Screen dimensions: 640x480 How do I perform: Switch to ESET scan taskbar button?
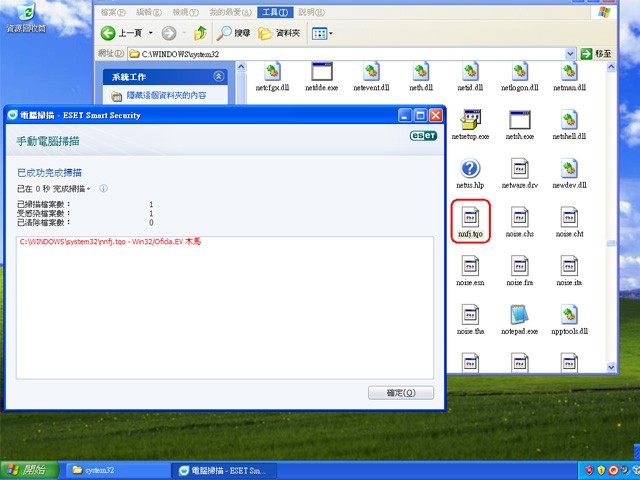[x=226, y=471]
